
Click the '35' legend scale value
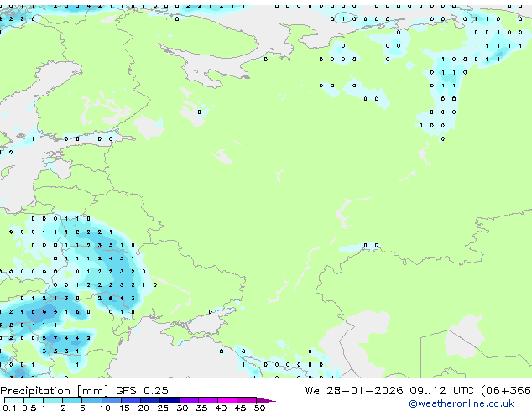201,408
